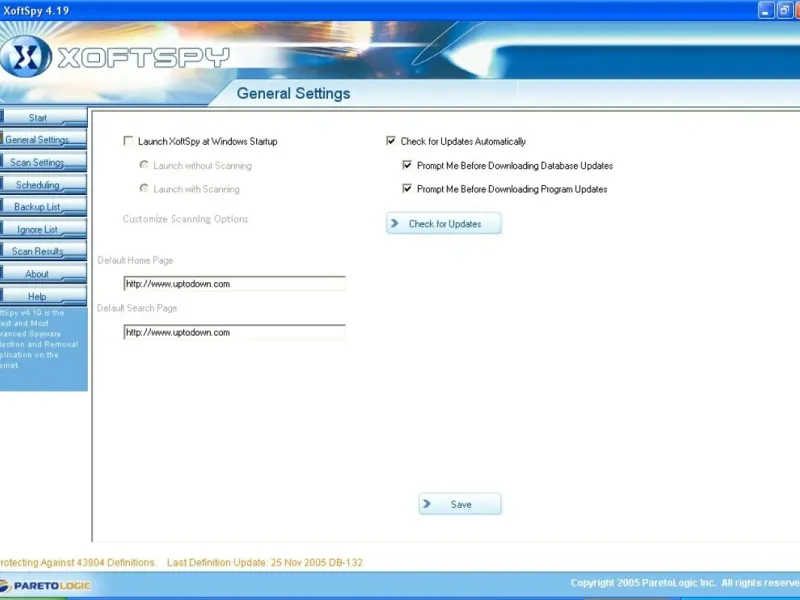
Task: Uncheck Check for Updates Automatically
Action: coord(391,141)
